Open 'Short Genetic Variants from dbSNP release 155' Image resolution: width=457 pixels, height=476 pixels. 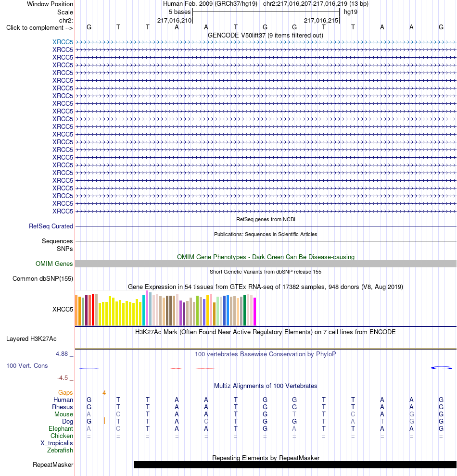point(266,272)
